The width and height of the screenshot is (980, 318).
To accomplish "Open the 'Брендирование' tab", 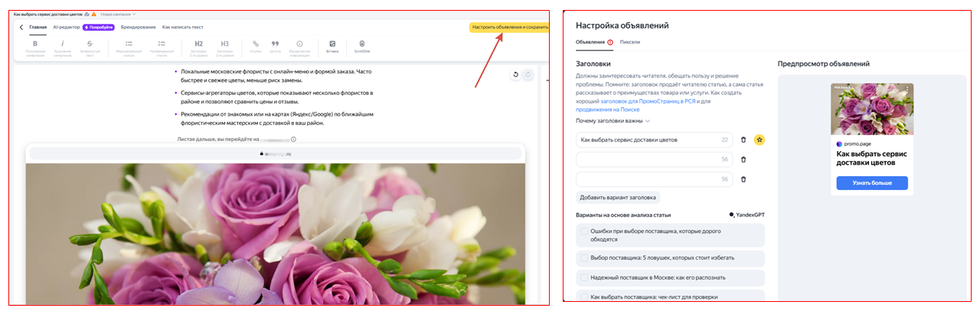I will (x=138, y=27).
